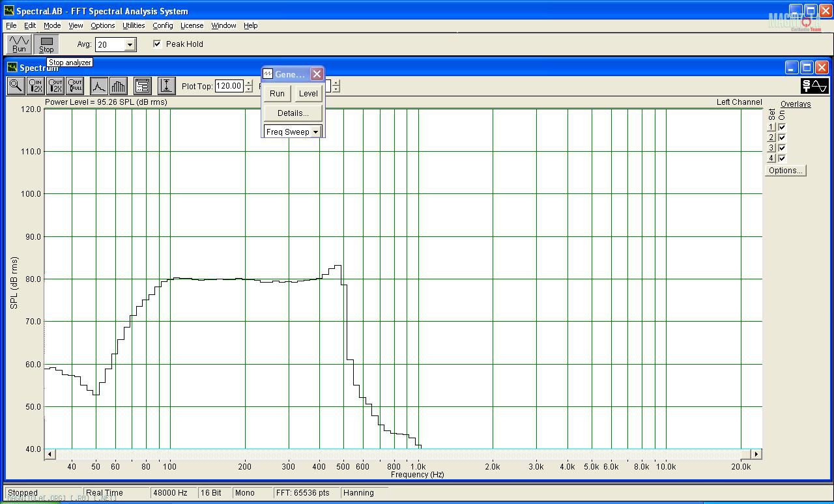Open the spectrum plot properties icon
834x504 pixels.
(143, 85)
